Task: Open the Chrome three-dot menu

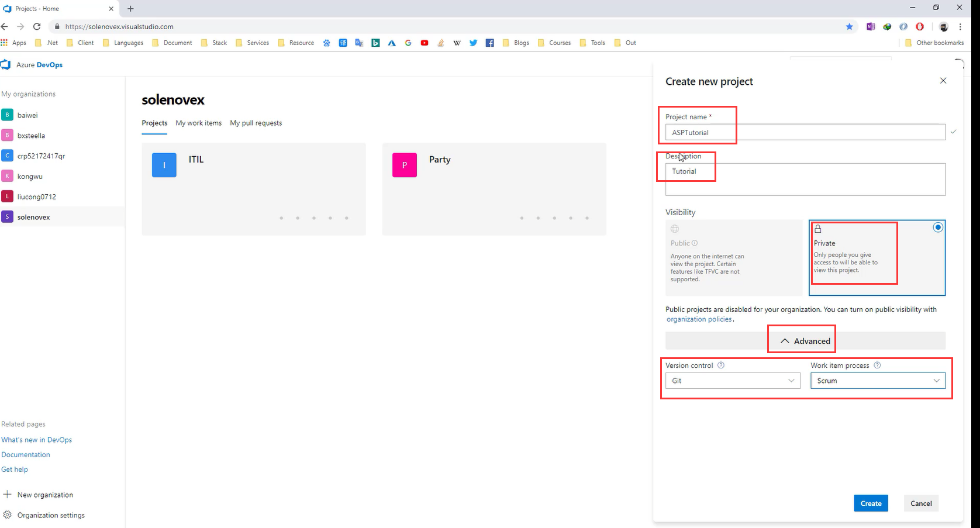Action: (960, 26)
